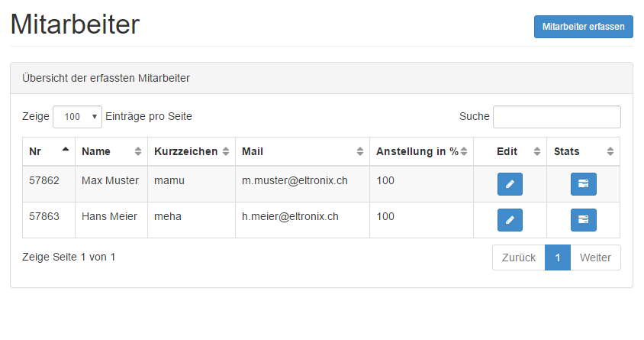Click employee number 57863 cell
The height and width of the screenshot is (340, 644).
[49, 220]
